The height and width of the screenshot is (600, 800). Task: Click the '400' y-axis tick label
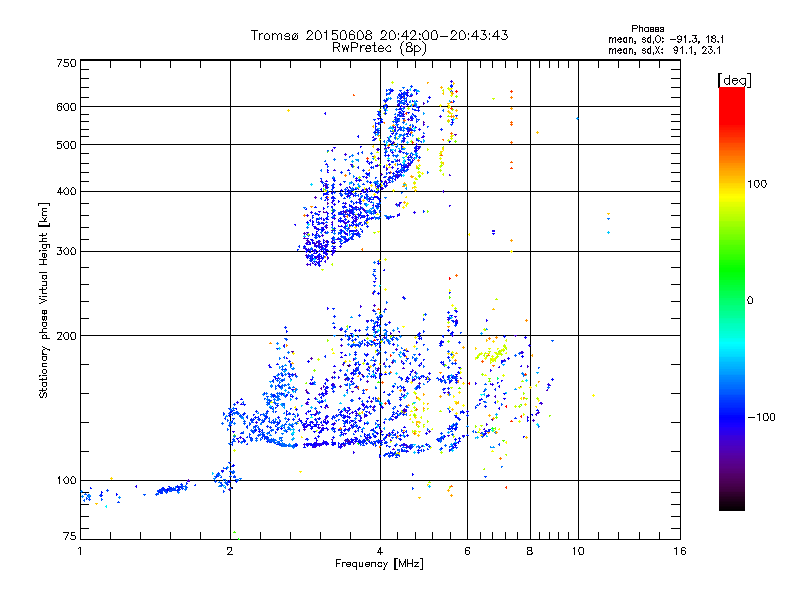click(x=66, y=191)
